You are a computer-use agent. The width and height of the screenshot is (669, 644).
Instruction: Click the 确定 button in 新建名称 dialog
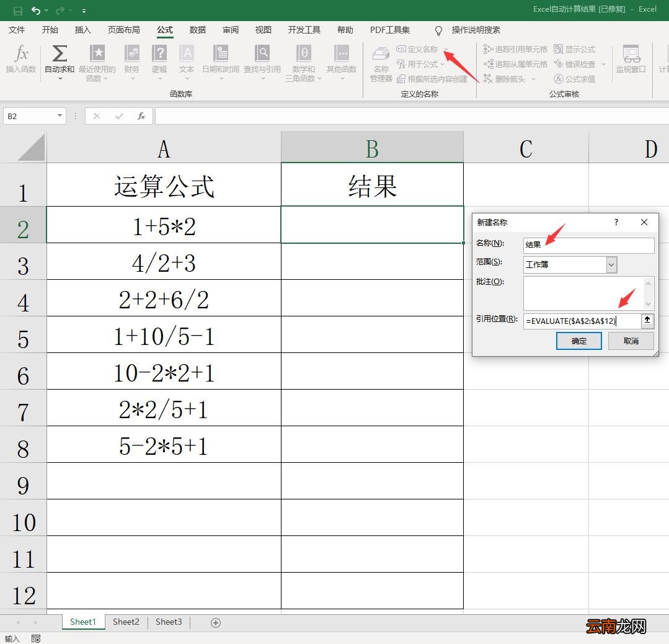(579, 341)
